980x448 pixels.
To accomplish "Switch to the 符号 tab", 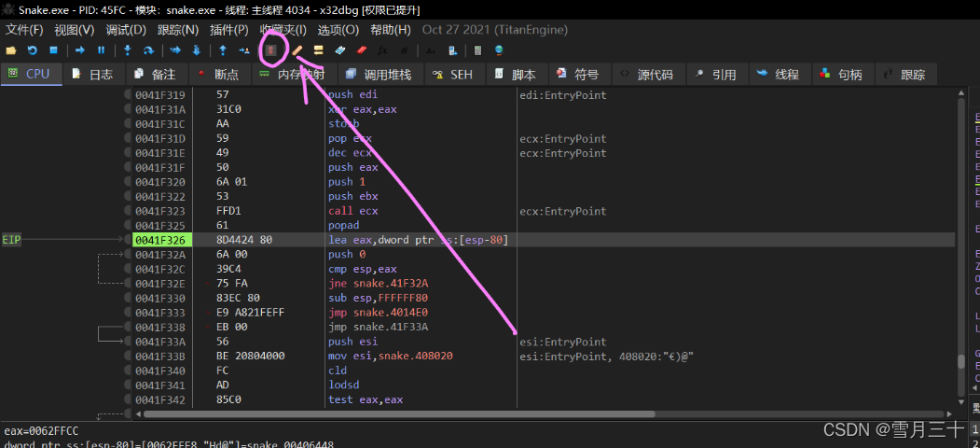I will click(579, 75).
